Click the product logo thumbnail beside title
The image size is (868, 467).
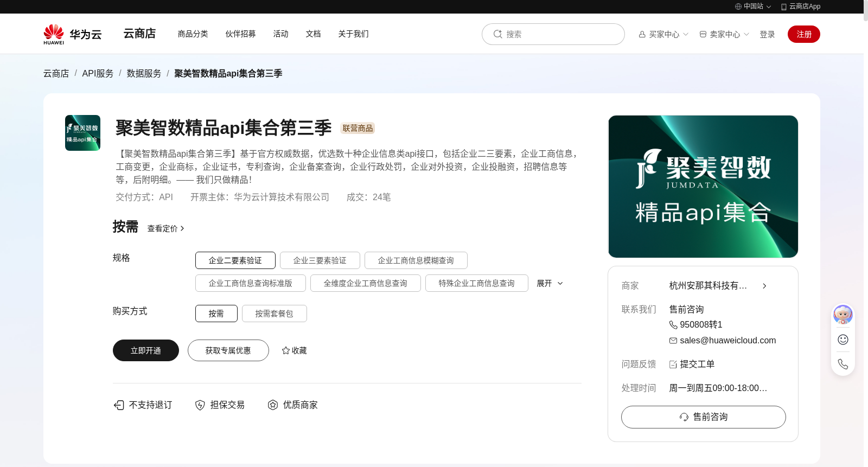82,133
